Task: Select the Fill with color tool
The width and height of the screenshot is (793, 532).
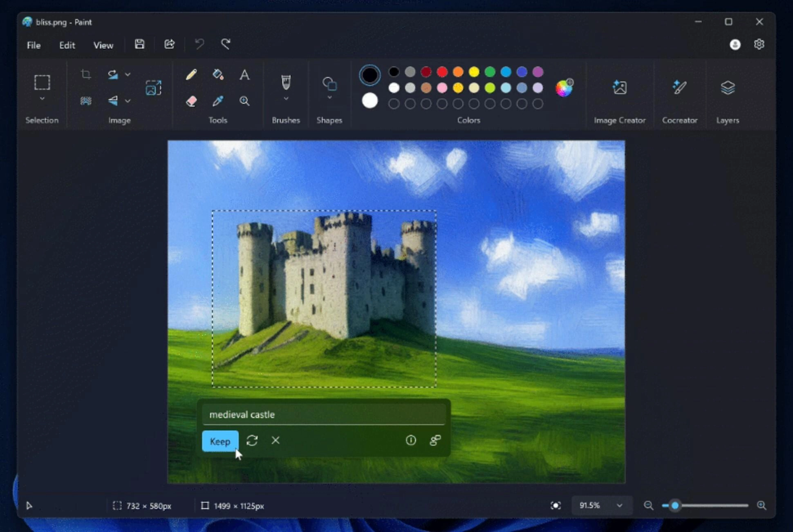Action: click(218, 74)
